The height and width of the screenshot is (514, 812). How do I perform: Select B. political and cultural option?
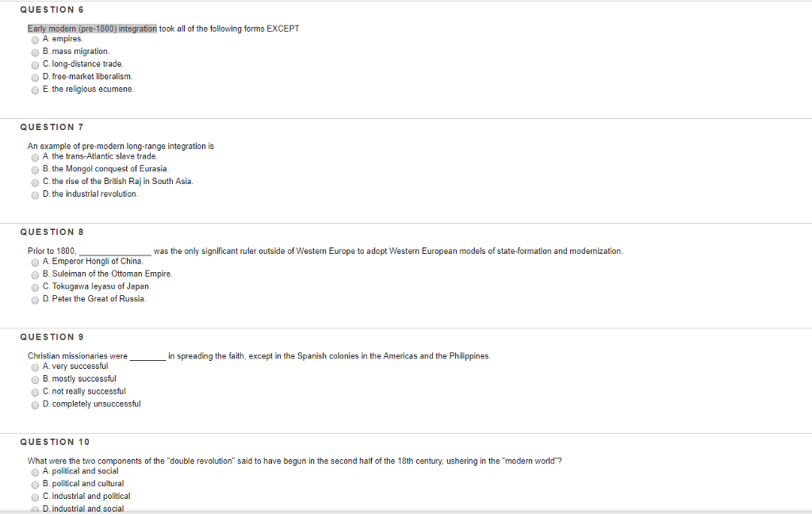click(35, 485)
